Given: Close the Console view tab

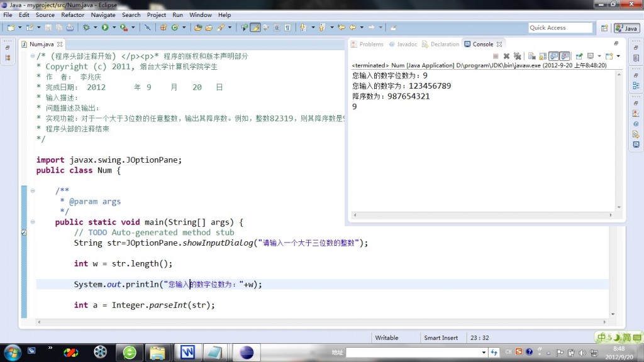Looking at the screenshot, I should pos(499,44).
